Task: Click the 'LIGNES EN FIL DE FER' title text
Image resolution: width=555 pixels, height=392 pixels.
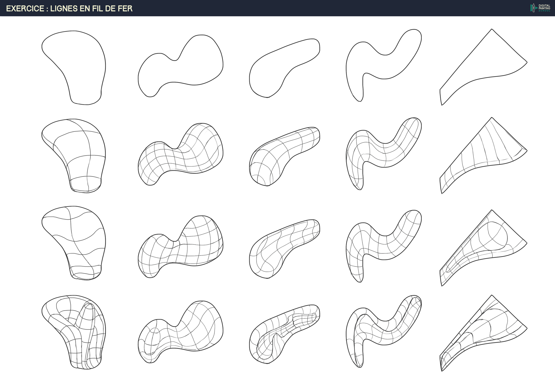Action: pyautogui.click(x=91, y=8)
